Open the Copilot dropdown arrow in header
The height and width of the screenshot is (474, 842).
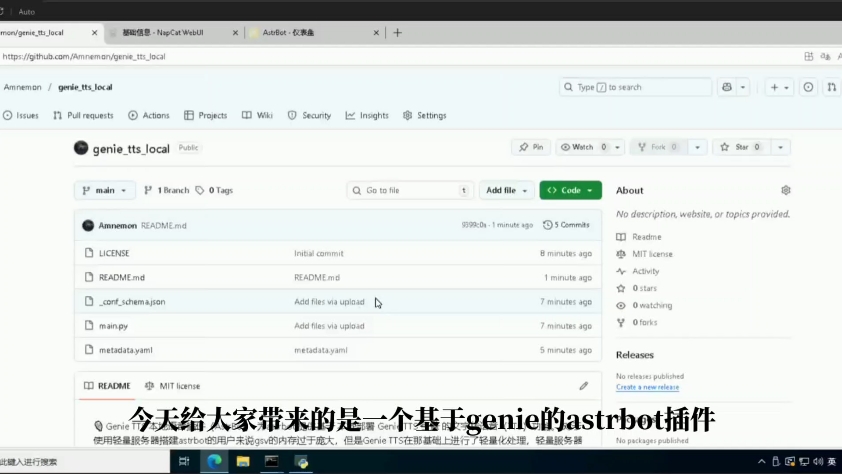pyautogui.click(x=743, y=87)
